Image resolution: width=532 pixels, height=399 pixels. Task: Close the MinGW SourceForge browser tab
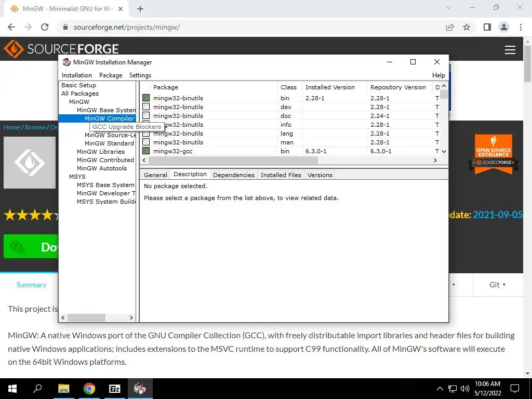(x=121, y=9)
